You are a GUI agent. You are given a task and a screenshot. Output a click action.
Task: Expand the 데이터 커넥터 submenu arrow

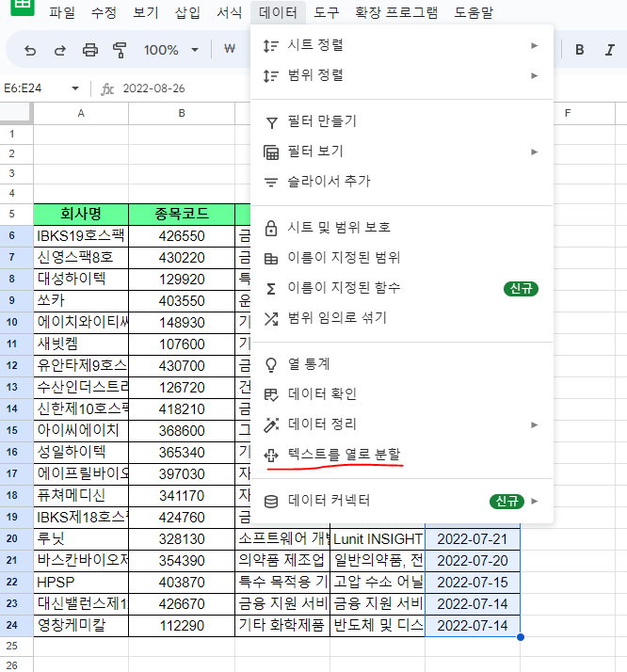(534, 501)
